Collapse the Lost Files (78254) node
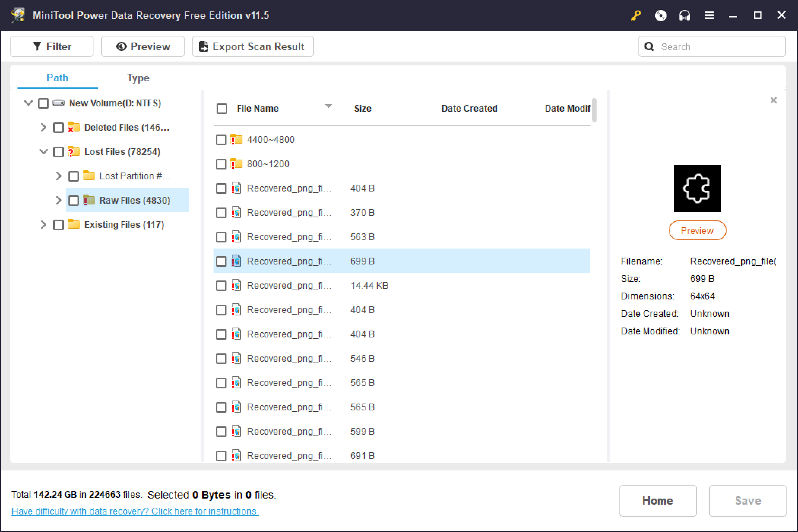798x532 pixels. 44,152
